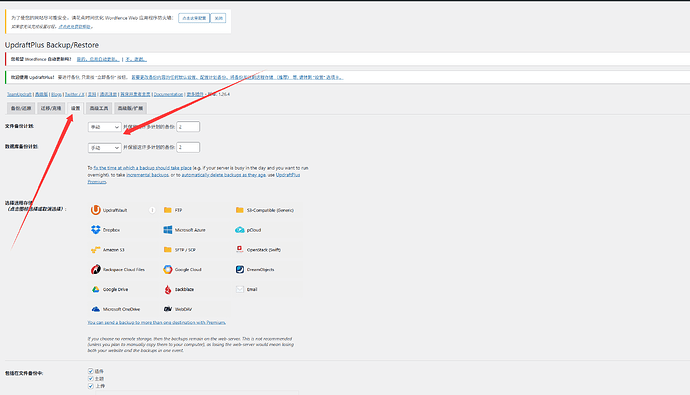Choose the Google Drive icon
The image size is (690, 395).
pyautogui.click(x=95, y=289)
